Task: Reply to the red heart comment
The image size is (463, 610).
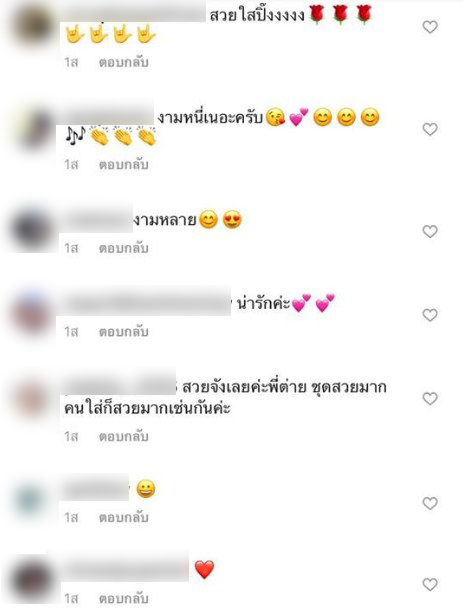Action: click(123, 598)
